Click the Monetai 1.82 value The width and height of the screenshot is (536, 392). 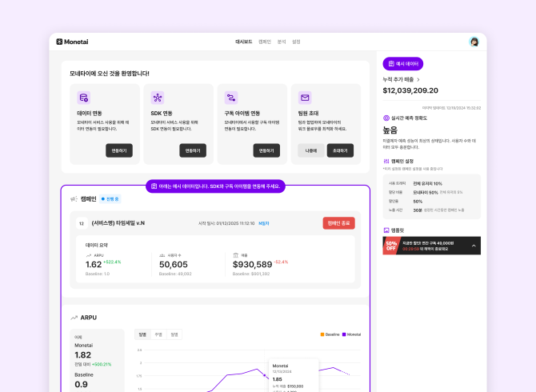click(82, 355)
